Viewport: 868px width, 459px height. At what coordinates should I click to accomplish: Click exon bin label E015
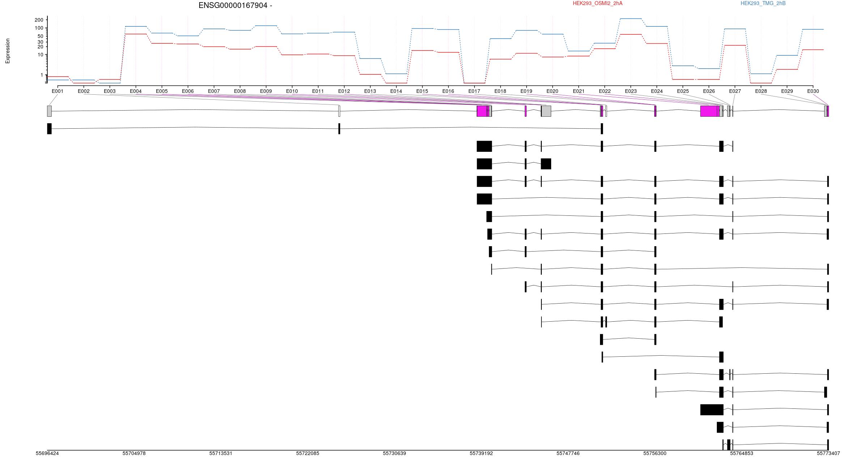click(x=422, y=91)
